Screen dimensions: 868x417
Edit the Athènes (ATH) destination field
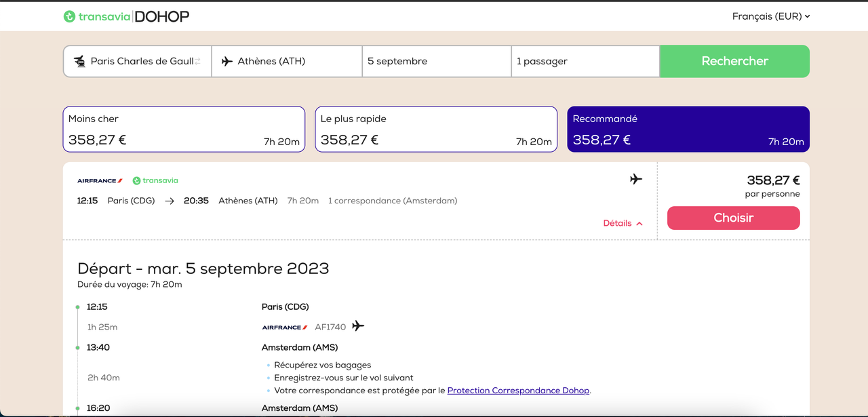click(x=287, y=62)
